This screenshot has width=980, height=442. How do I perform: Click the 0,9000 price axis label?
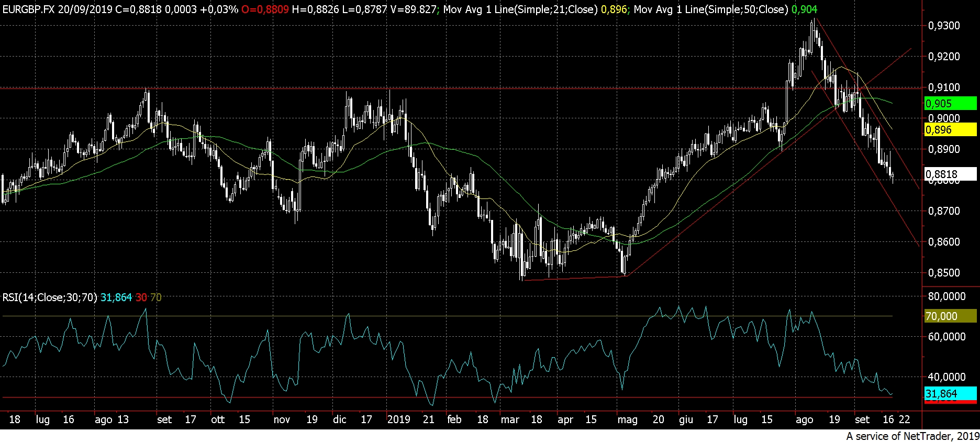pos(944,118)
